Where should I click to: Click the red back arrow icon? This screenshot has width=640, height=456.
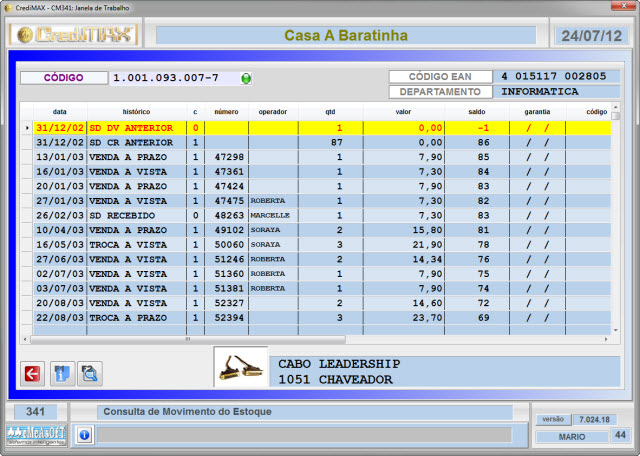[x=32, y=374]
